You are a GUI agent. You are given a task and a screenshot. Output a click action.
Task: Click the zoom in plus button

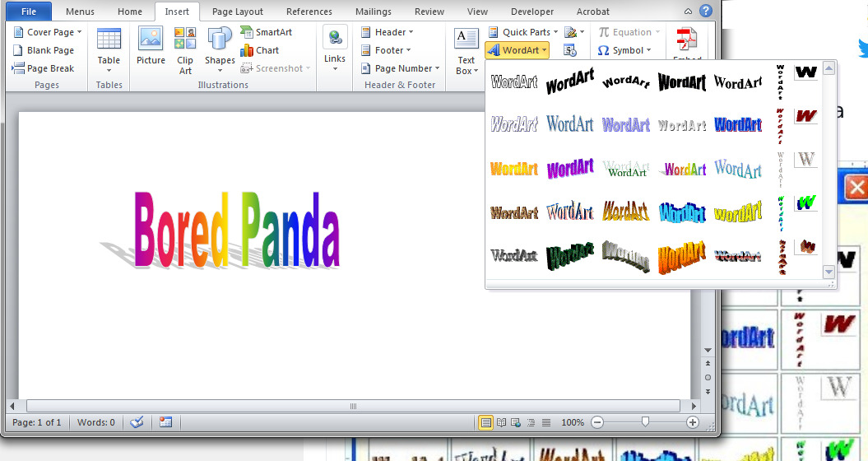(693, 422)
